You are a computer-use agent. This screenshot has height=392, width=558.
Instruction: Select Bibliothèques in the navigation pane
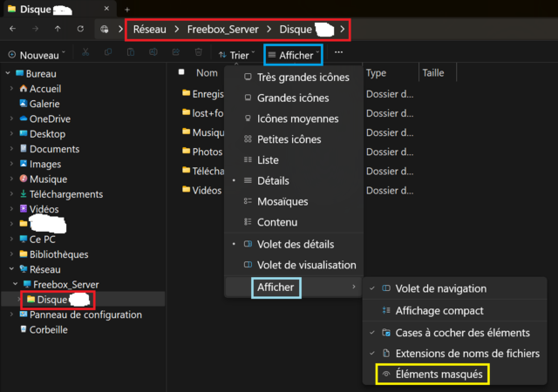coord(54,254)
